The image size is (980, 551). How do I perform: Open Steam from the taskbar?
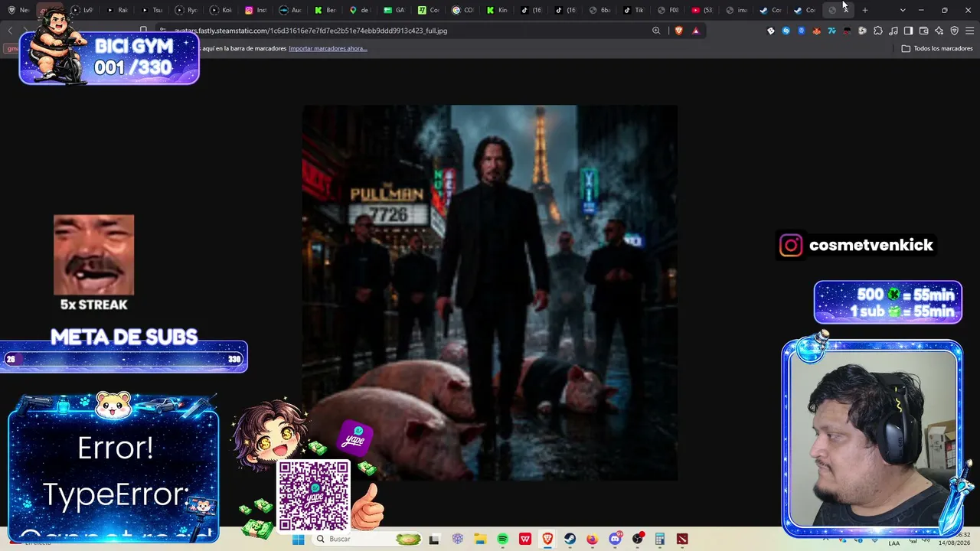click(x=570, y=539)
